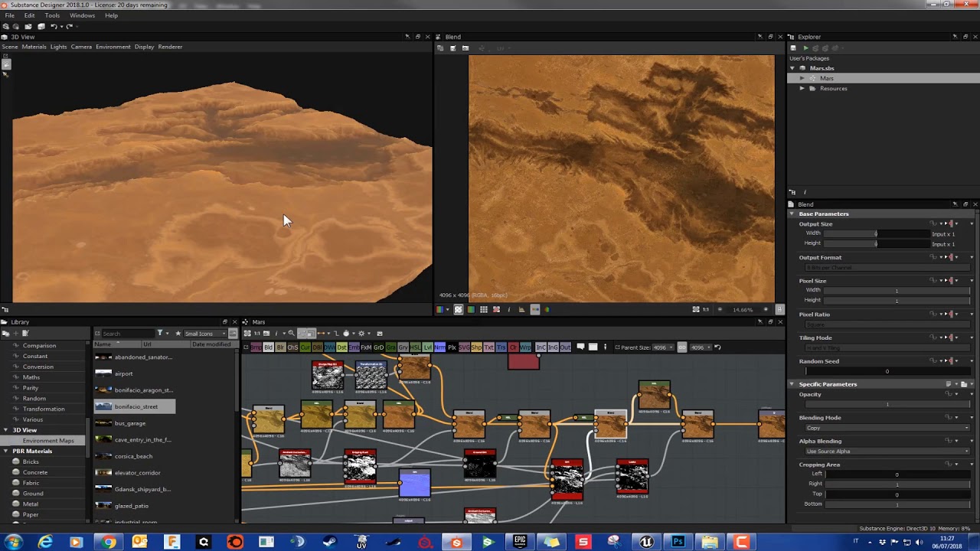Open the Materials menu in 3D View
The image size is (980, 551).
click(34, 47)
